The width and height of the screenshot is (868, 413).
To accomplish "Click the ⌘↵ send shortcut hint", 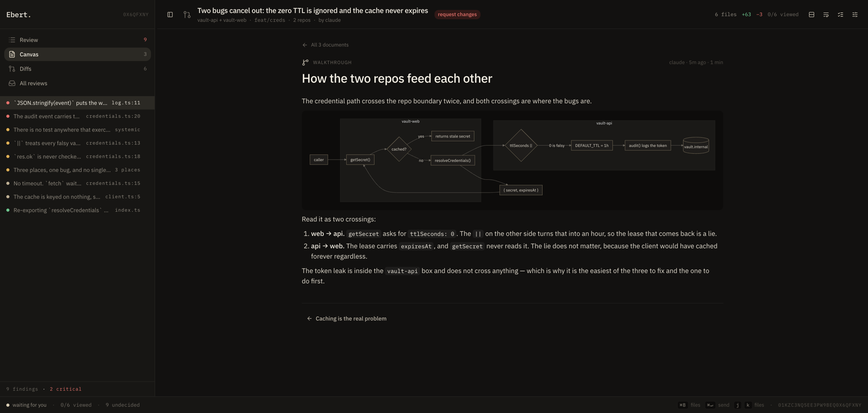I will click(718, 405).
